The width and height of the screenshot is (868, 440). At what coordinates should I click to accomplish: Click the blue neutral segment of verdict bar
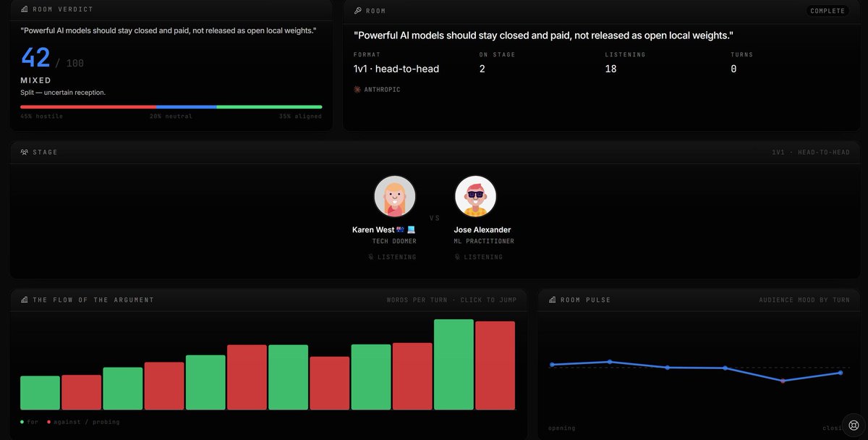click(187, 107)
